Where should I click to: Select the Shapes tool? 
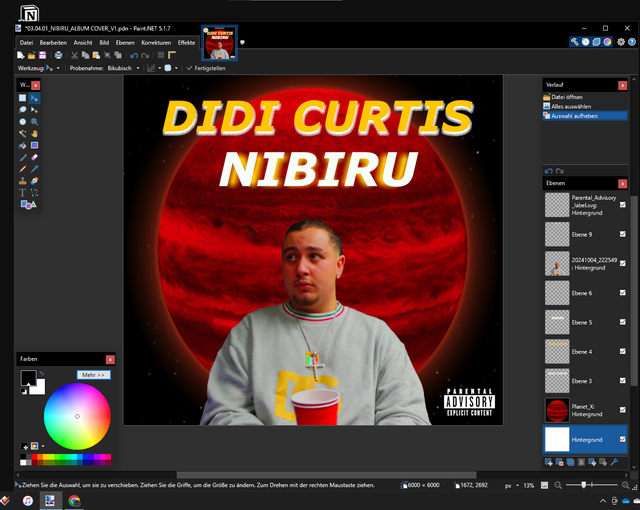tap(28, 204)
